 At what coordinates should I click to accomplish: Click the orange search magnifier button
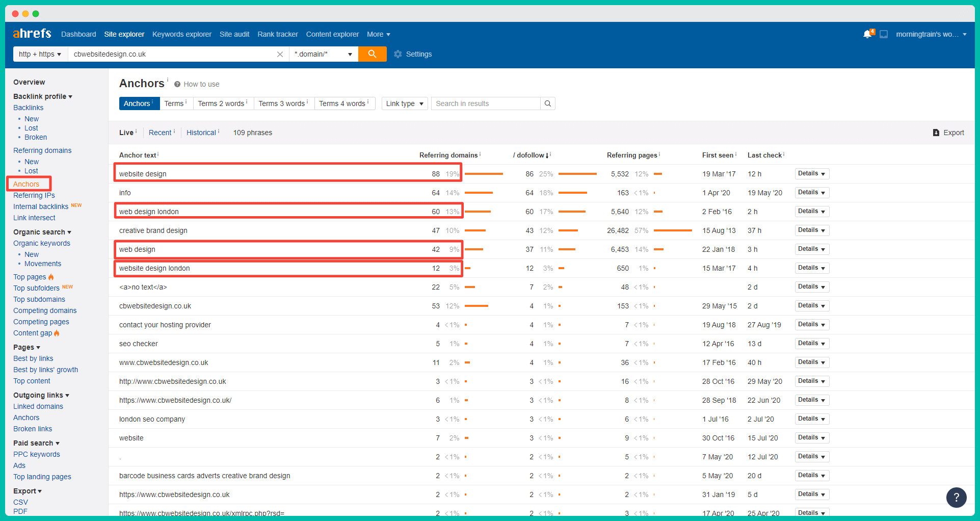(x=372, y=54)
